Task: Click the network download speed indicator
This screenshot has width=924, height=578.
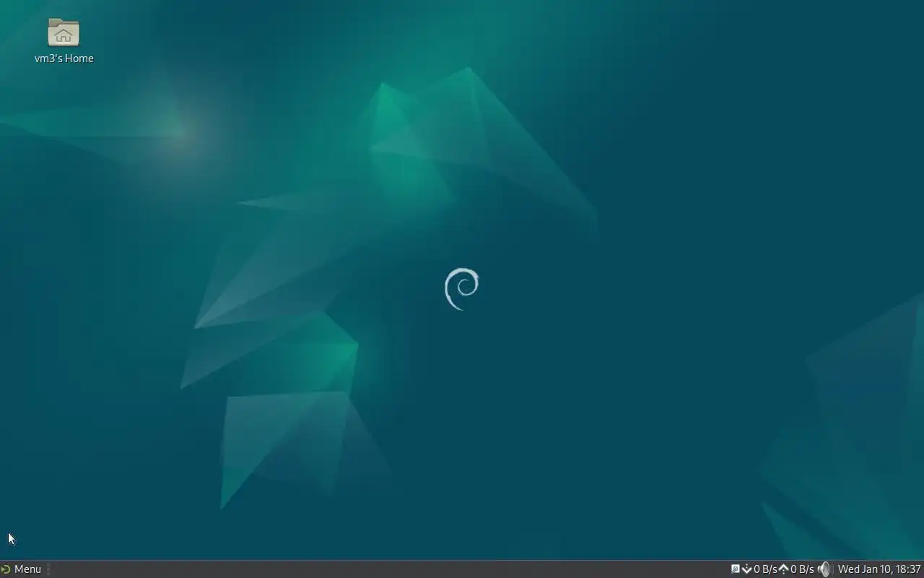Action: pos(759,569)
